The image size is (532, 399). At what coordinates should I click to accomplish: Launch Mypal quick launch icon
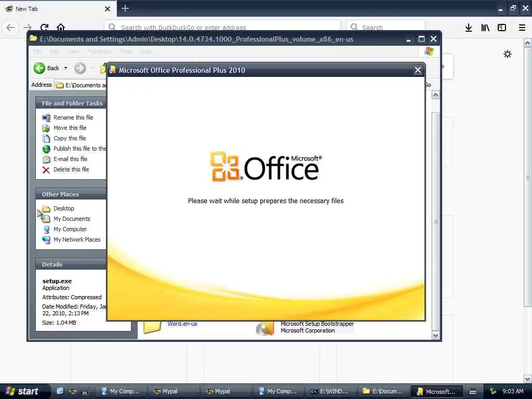pos(73,391)
